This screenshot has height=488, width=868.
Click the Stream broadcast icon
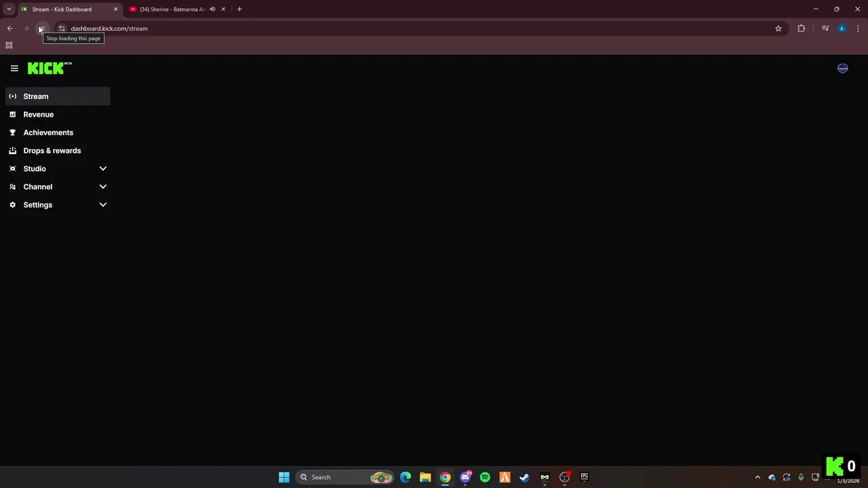pos(12,96)
